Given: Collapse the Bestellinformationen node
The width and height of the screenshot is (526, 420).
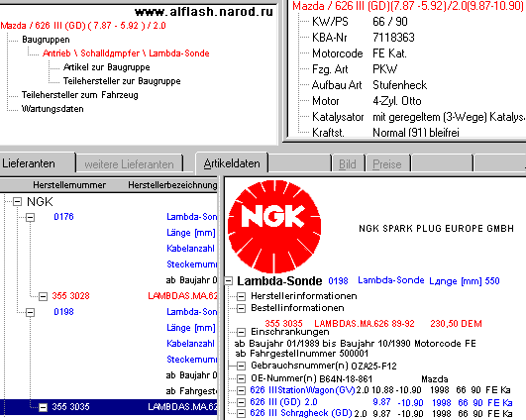Looking at the screenshot, I should (x=241, y=308).
